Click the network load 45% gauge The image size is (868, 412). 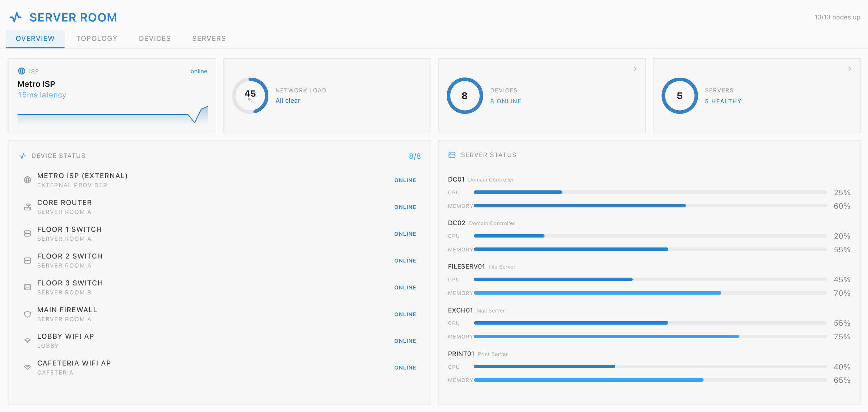pyautogui.click(x=250, y=96)
